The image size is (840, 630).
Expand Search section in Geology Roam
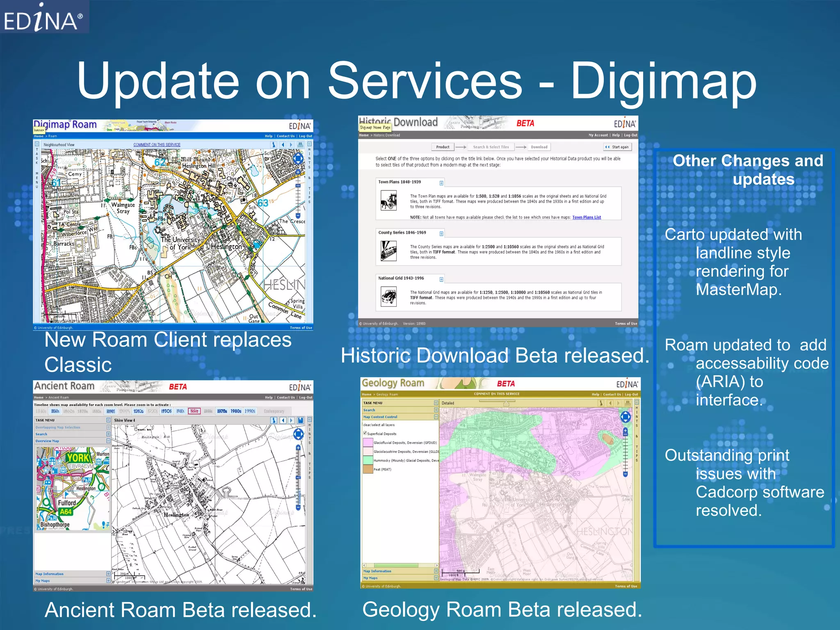click(x=436, y=410)
